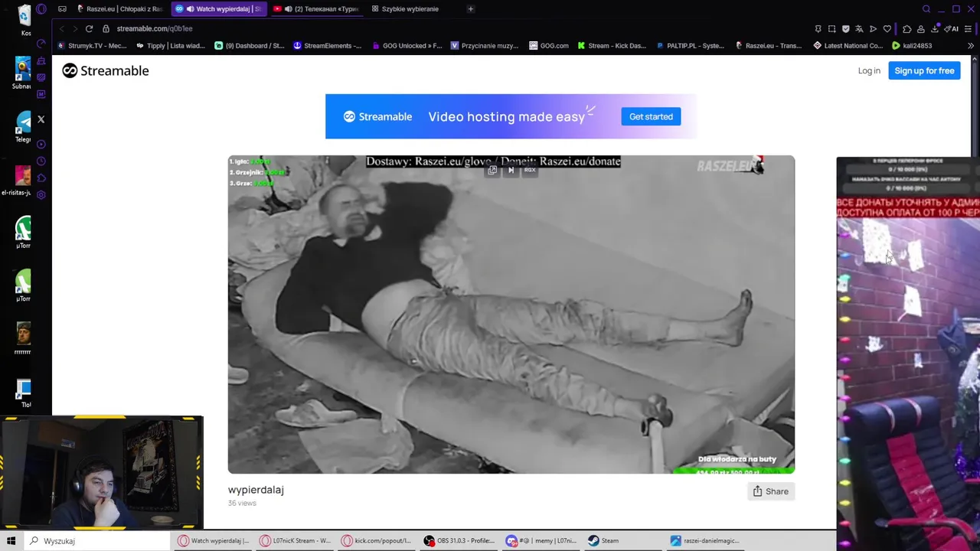This screenshot has width=980, height=551.
Task: Click the Log in link
Action: (x=869, y=70)
